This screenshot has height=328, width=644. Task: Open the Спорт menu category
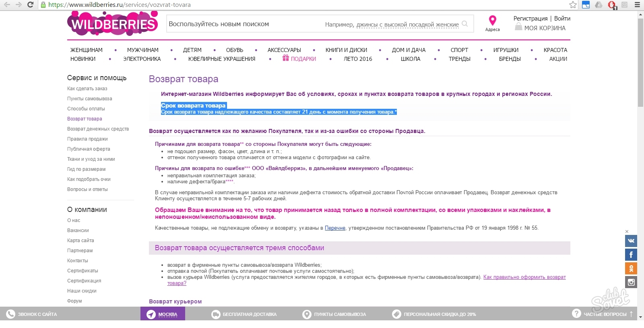click(459, 50)
